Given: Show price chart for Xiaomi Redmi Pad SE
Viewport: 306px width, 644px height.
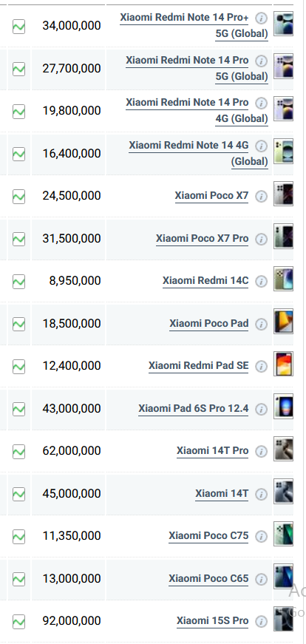Looking at the screenshot, I should [18, 366].
